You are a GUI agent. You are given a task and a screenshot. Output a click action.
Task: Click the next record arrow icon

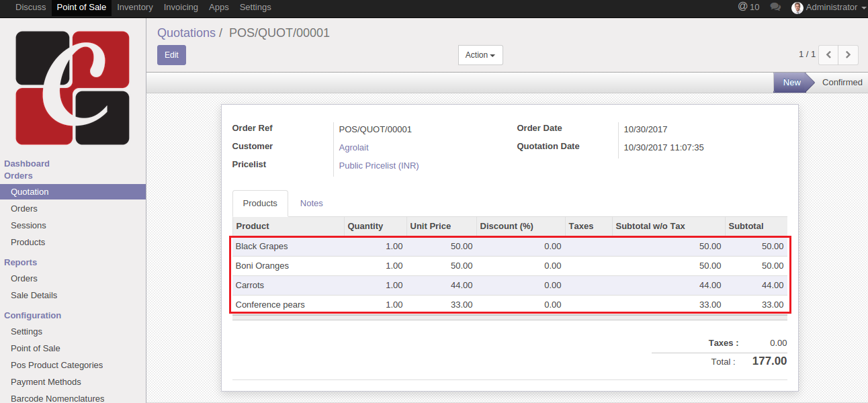point(849,55)
